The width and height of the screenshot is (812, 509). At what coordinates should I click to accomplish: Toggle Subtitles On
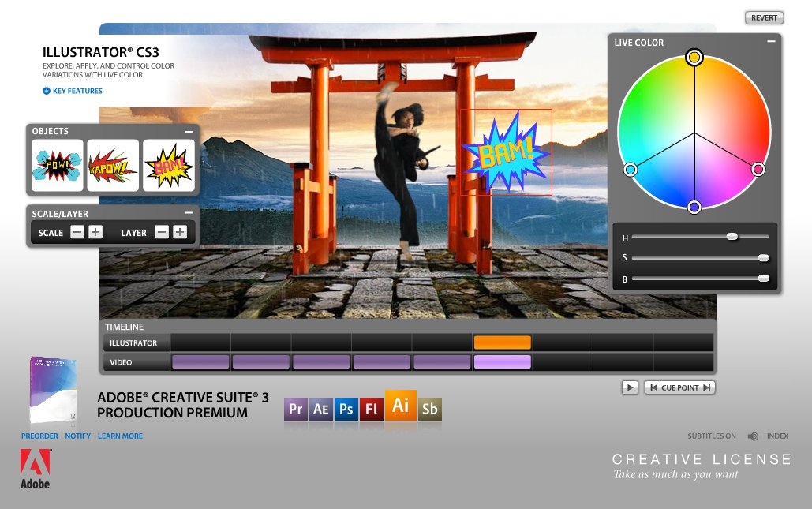pyautogui.click(x=711, y=436)
